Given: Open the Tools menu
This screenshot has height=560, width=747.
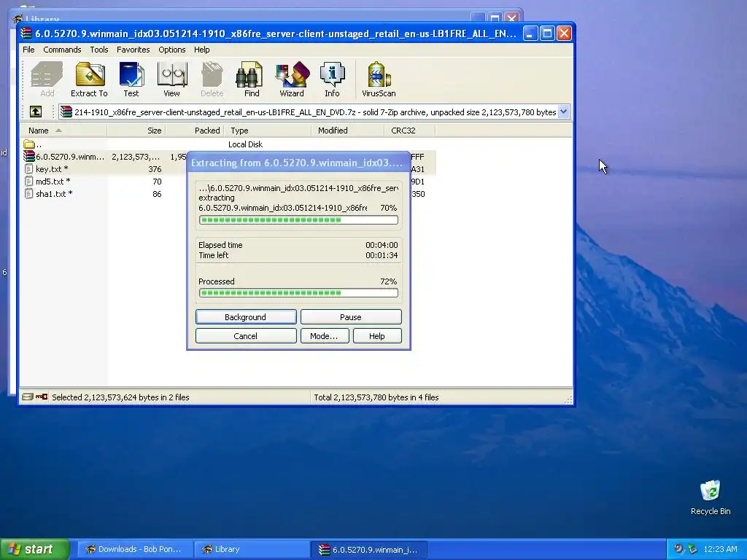Looking at the screenshot, I should [99, 50].
